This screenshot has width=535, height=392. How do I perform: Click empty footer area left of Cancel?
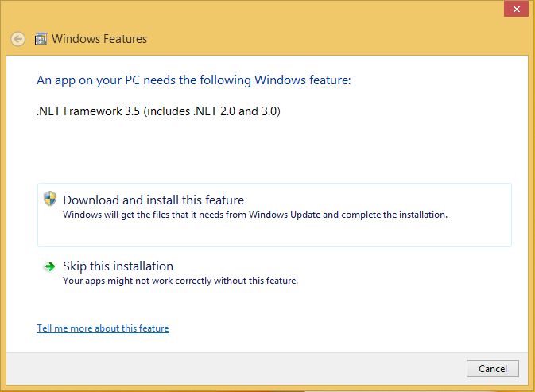point(238,369)
